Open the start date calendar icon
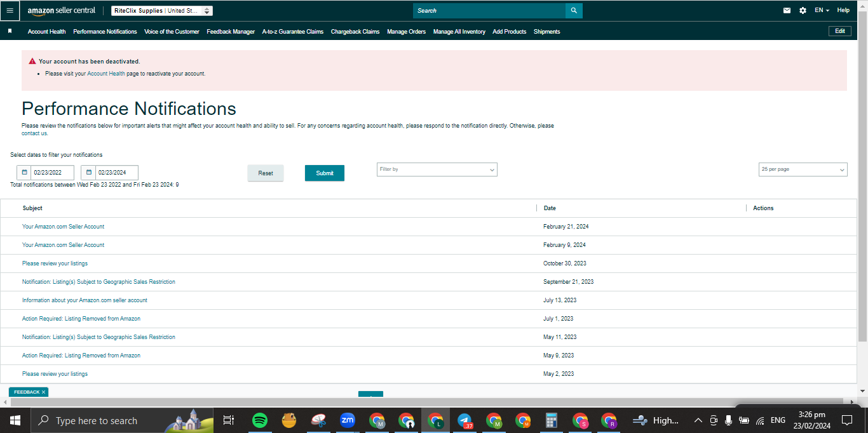868x433 pixels. pyautogui.click(x=24, y=173)
